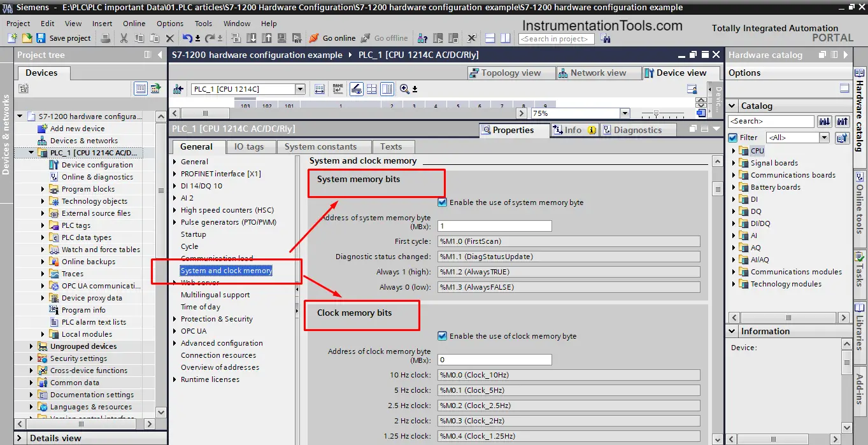Toggle Enable the use of clock memory byte
868x445 pixels.
click(x=443, y=336)
